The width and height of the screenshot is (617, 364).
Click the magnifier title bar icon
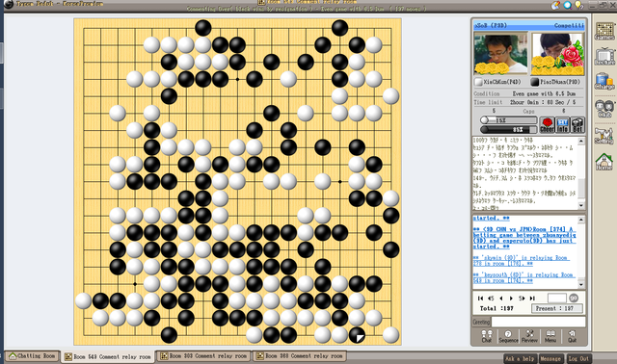click(x=567, y=5)
